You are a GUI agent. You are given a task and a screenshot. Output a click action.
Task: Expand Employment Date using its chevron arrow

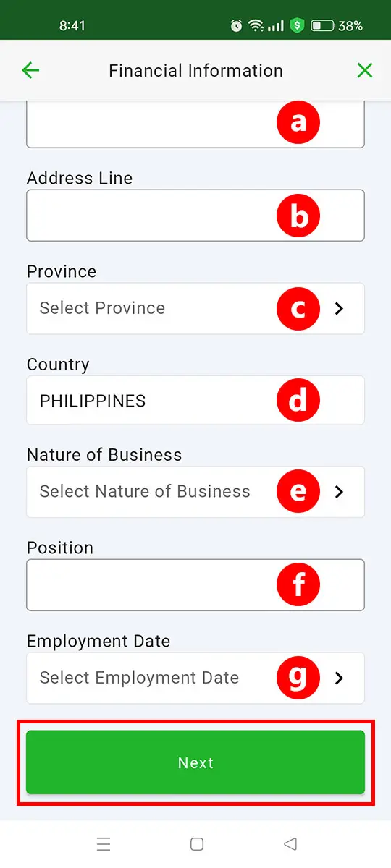(339, 678)
